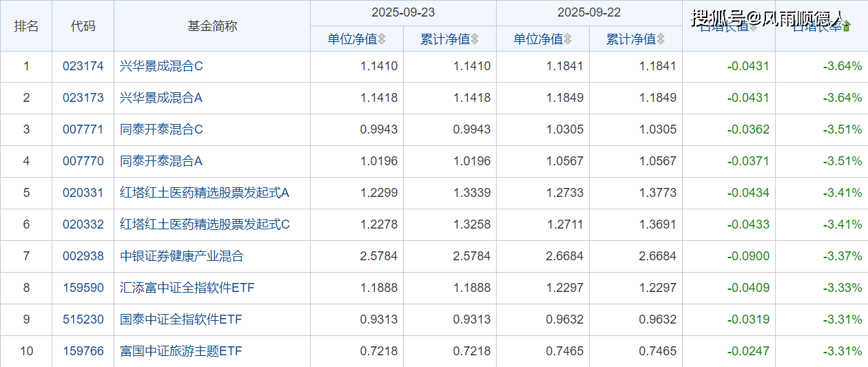Click 2025-09-23 单位净值 2.5784 in 002938 row
The width and height of the screenshot is (868, 367).
[x=379, y=256]
